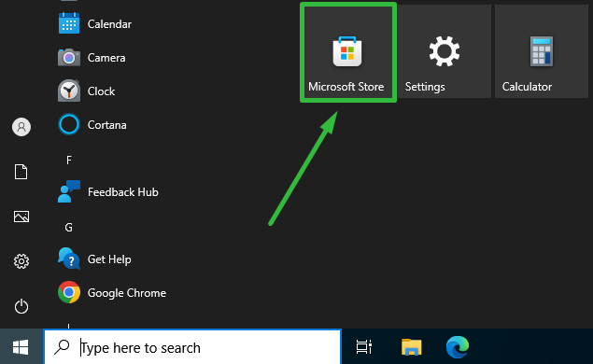Viewport: 593px width, 364px height.
Task: Open Settings gear in the left sidebar
Action: (21, 261)
